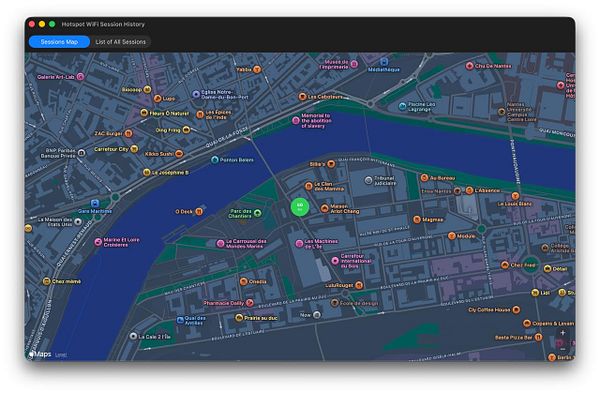This screenshot has height=394, width=600.
Task: Select the ZAC Burger marker
Action: coord(129,134)
